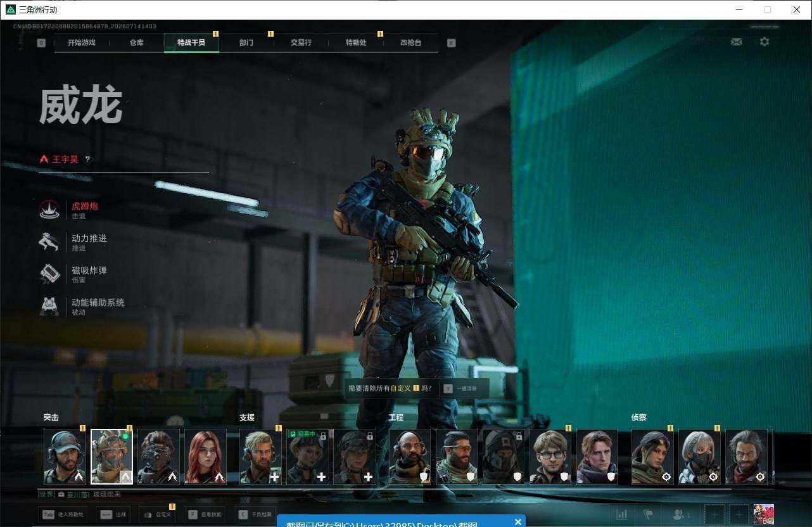812x527 pixels.
Task: Open 干员档案 at the bottom
Action: [255, 514]
